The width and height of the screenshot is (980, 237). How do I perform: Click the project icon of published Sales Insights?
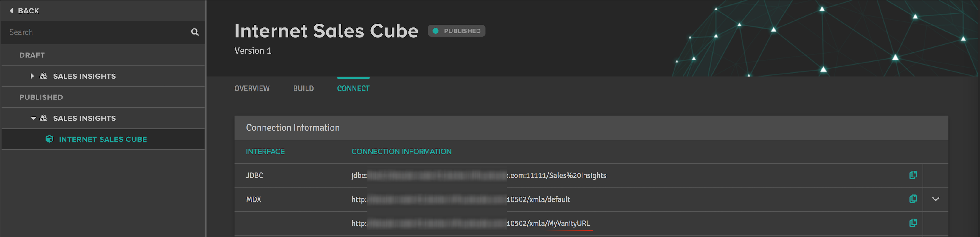coord(44,118)
